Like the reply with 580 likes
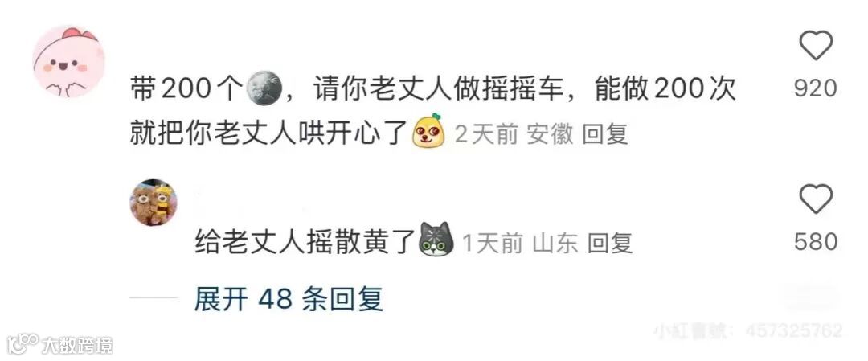 click(816, 199)
